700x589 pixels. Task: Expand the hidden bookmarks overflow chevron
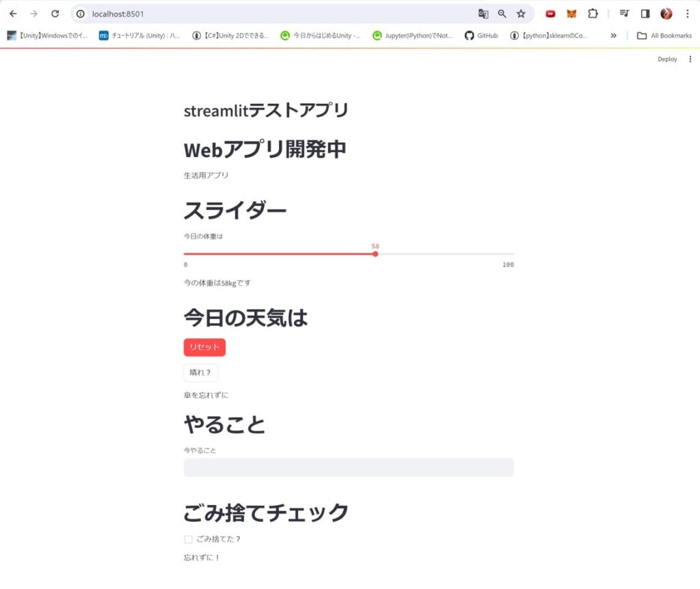613,36
